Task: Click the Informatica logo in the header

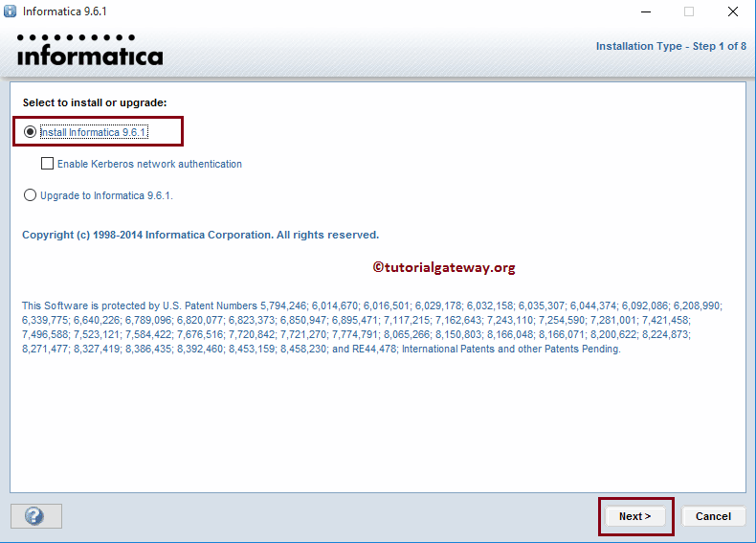Action: (90, 50)
